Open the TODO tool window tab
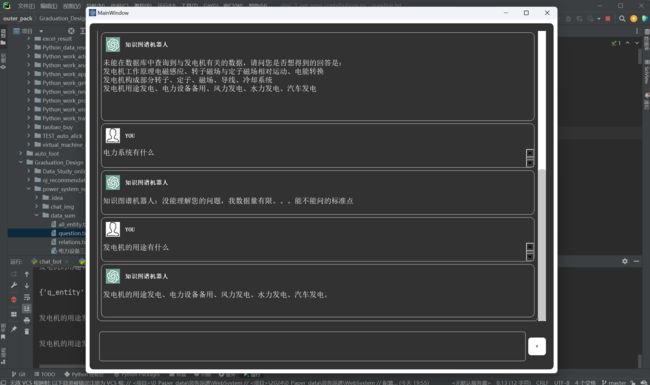This screenshot has height=385, width=650. 44,374
